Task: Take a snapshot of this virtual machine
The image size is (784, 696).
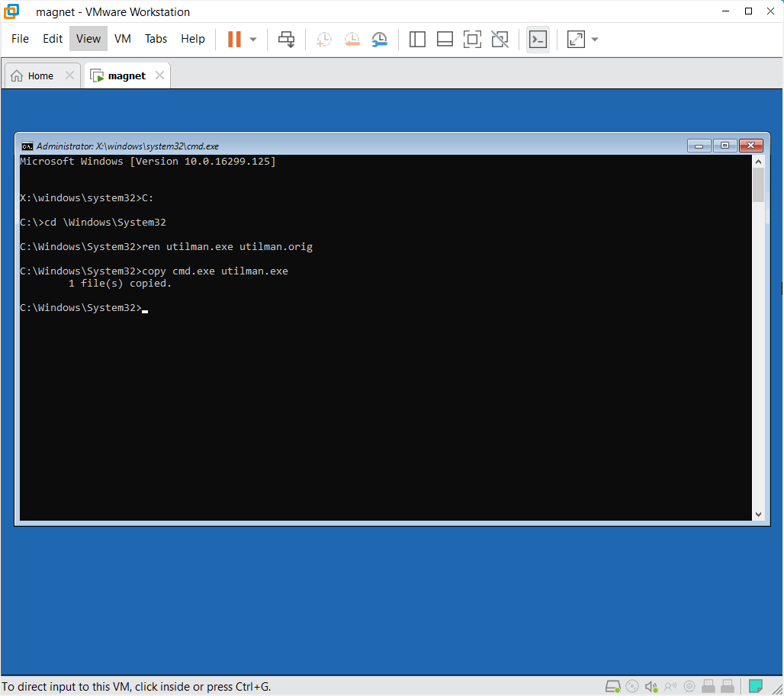Action: [324, 40]
